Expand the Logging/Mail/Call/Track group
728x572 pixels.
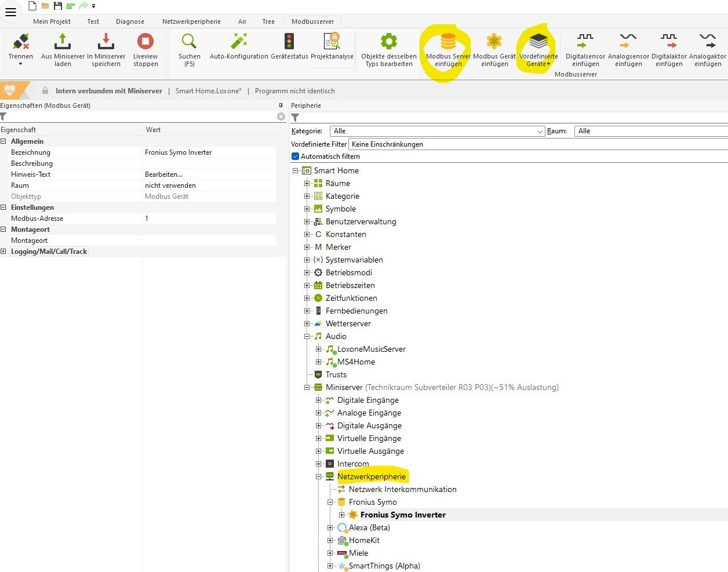(3, 252)
